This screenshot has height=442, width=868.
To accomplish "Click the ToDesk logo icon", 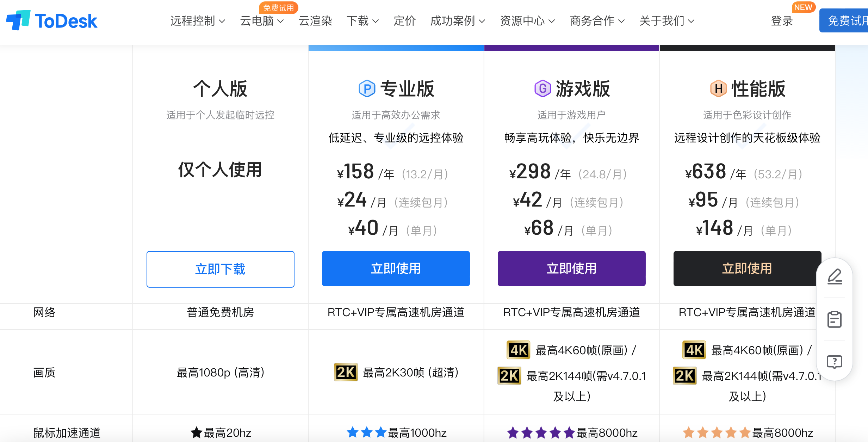I will click(x=18, y=20).
